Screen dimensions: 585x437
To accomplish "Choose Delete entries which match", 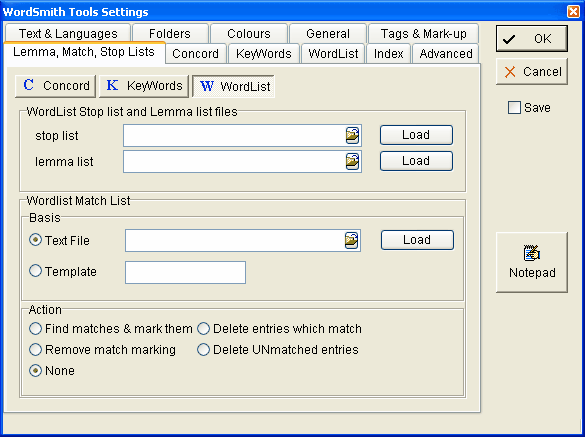I will 203,328.
